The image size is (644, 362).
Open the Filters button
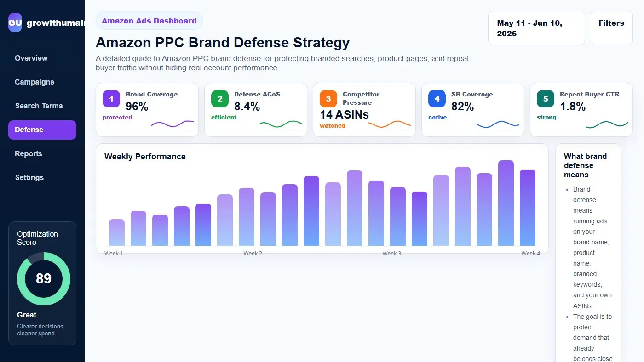(x=611, y=28)
